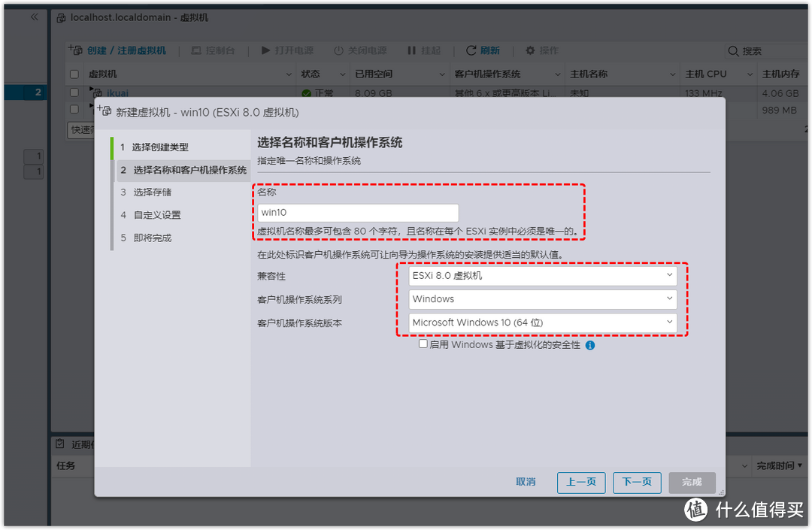Open the host CPU column dropdown arrow

point(750,74)
